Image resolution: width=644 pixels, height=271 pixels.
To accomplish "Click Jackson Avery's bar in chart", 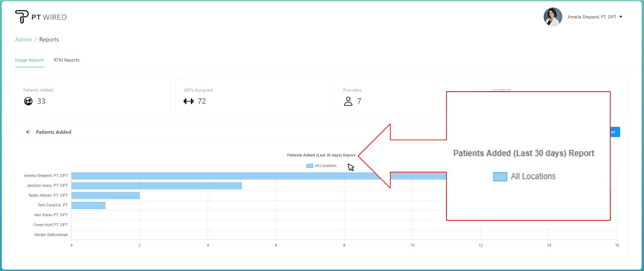I will point(156,186).
